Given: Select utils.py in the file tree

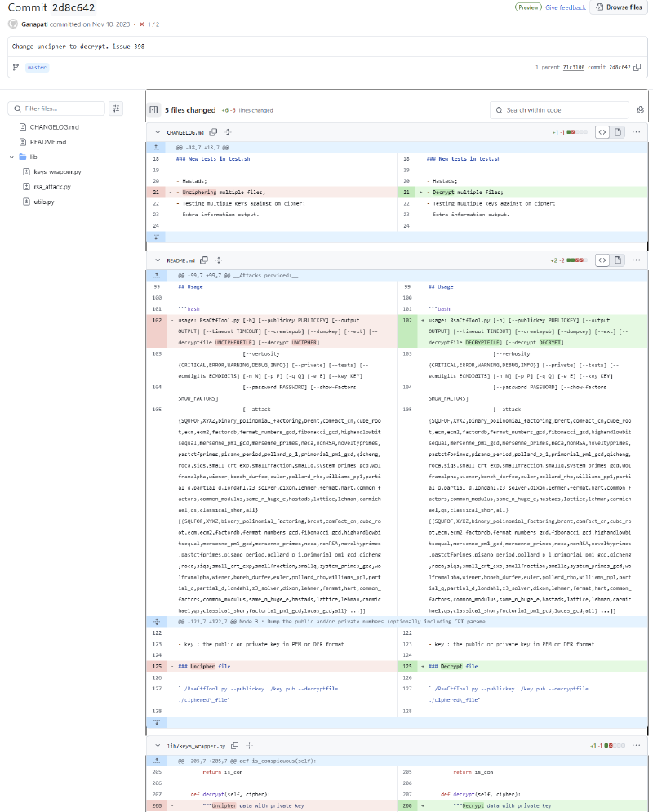Looking at the screenshot, I should [x=44, y=202].
